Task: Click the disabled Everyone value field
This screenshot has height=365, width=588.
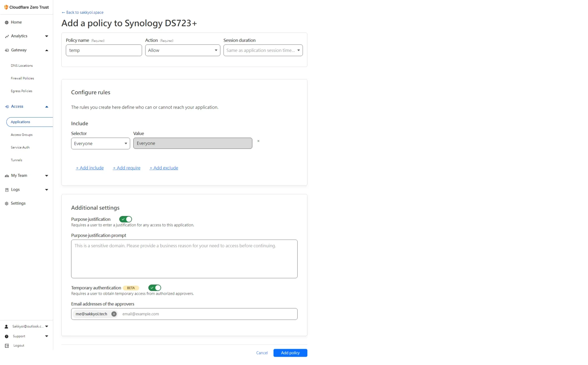Action: (193, 143)
